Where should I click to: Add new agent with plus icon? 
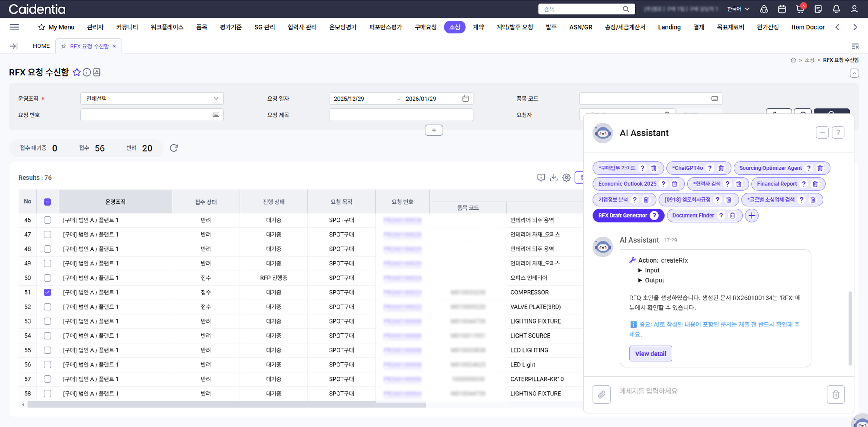pos(752,216)
